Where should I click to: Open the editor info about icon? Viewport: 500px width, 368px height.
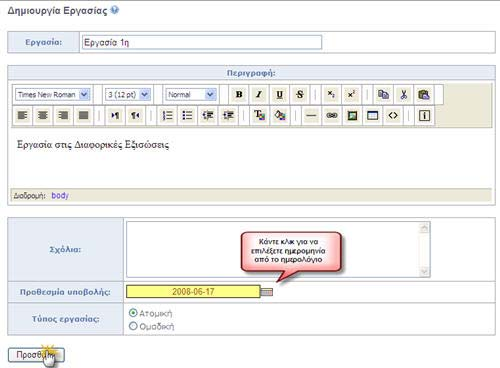click(424, 115)
